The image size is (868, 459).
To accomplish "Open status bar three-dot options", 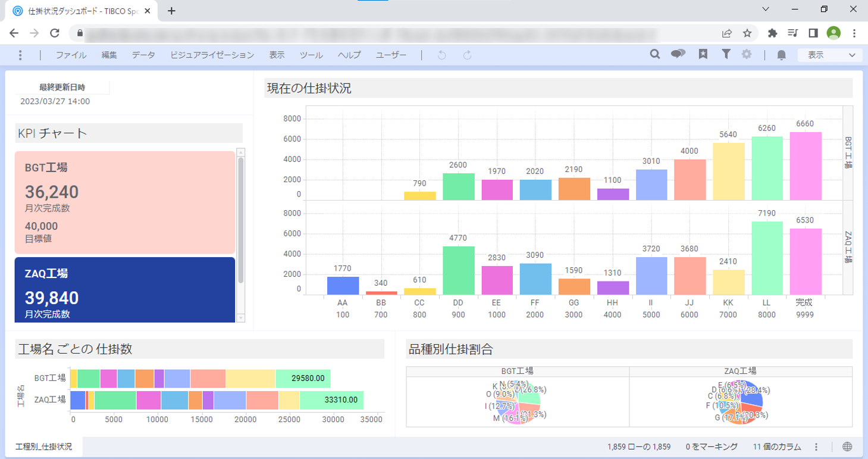I will tap(816, 447).
